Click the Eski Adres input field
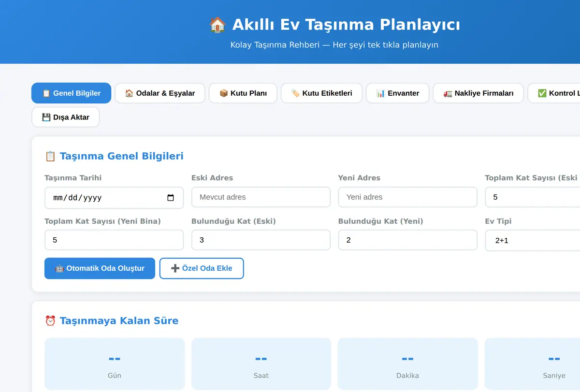The image size is (580, 392). (x=261, y=197)
